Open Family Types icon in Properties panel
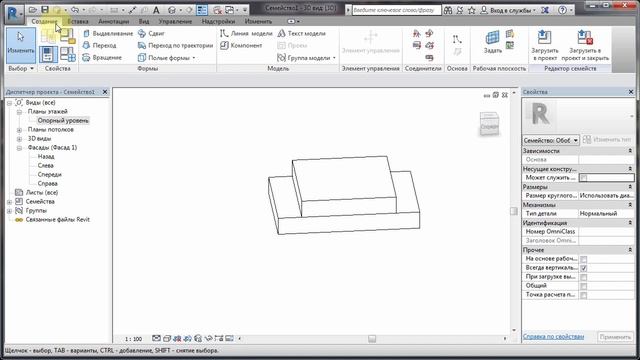The height and width of the screenshot is (360, 640). pos(68,54)
